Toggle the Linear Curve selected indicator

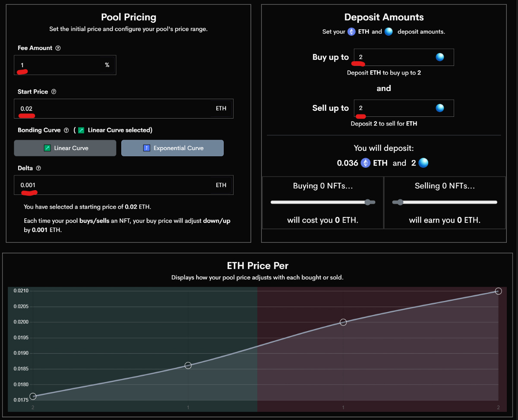click(81, 130)
